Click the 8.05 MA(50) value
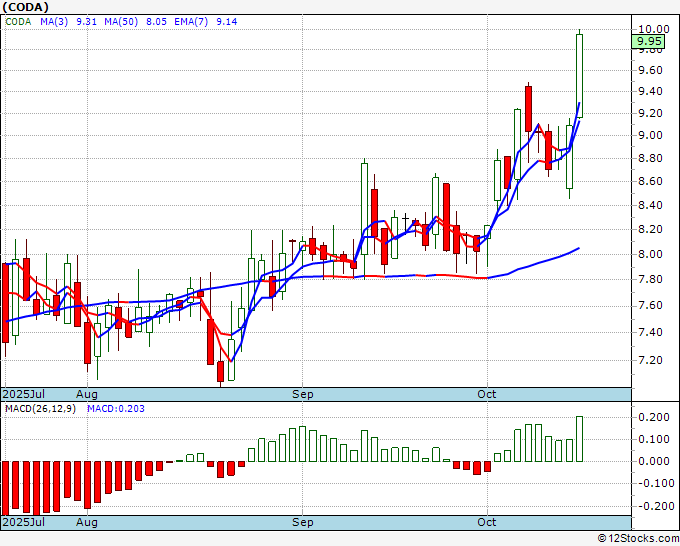The image size is (680, 546). pyautogui.click(x=156, y=22)
